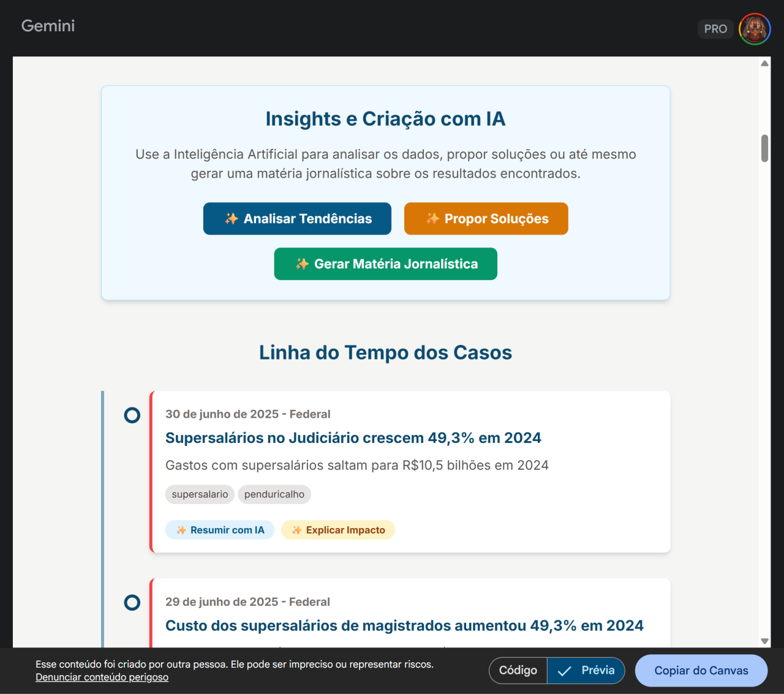Open the user profile avatar
Image resolution: width=784 pixels, height=694 pixels.
point(755,29)
